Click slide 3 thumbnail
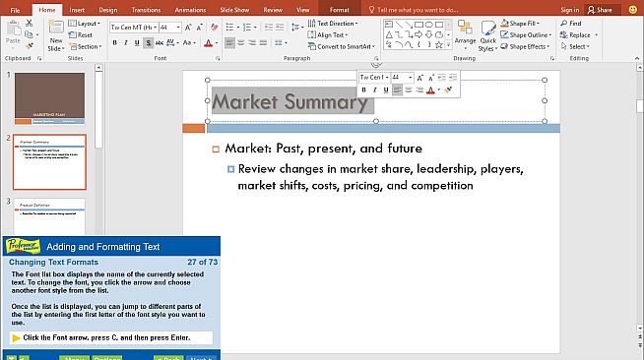Viewport: 644px width, 360px height. coord(49,216)
